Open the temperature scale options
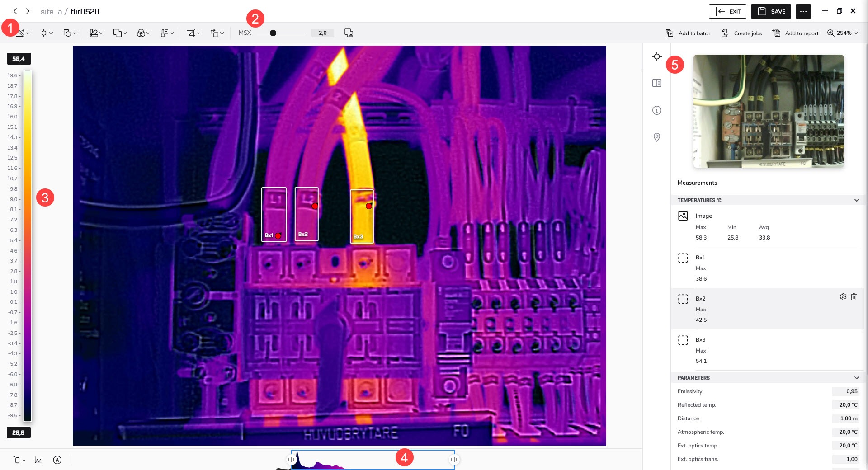 coord(166,33)
